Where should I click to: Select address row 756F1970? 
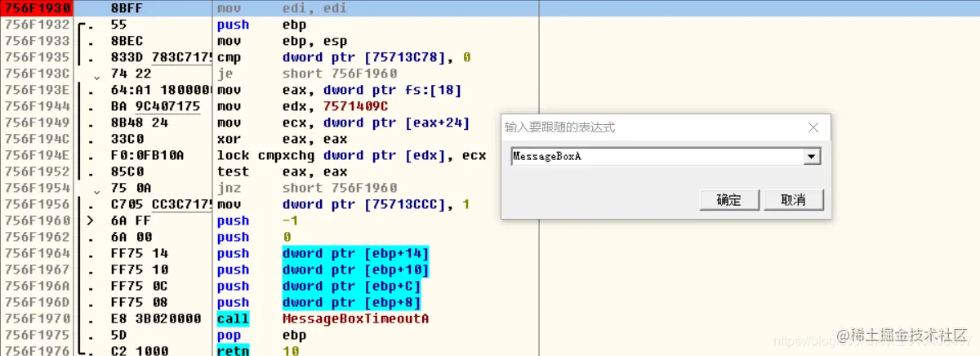pos(37,318)
